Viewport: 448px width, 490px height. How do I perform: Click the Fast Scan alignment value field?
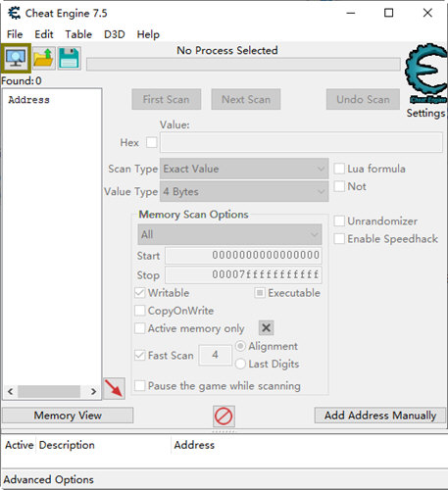tap(215, 355)
